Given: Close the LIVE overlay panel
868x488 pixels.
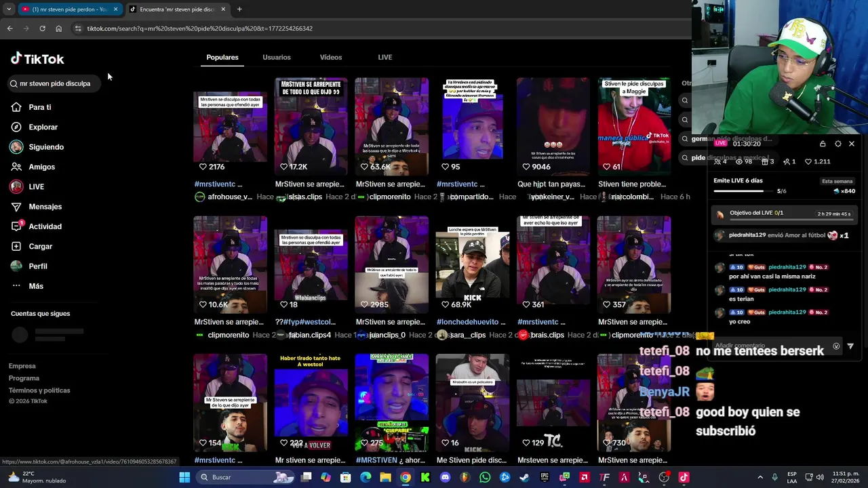Looking at the screenshot, I should [x=852, y=144].
